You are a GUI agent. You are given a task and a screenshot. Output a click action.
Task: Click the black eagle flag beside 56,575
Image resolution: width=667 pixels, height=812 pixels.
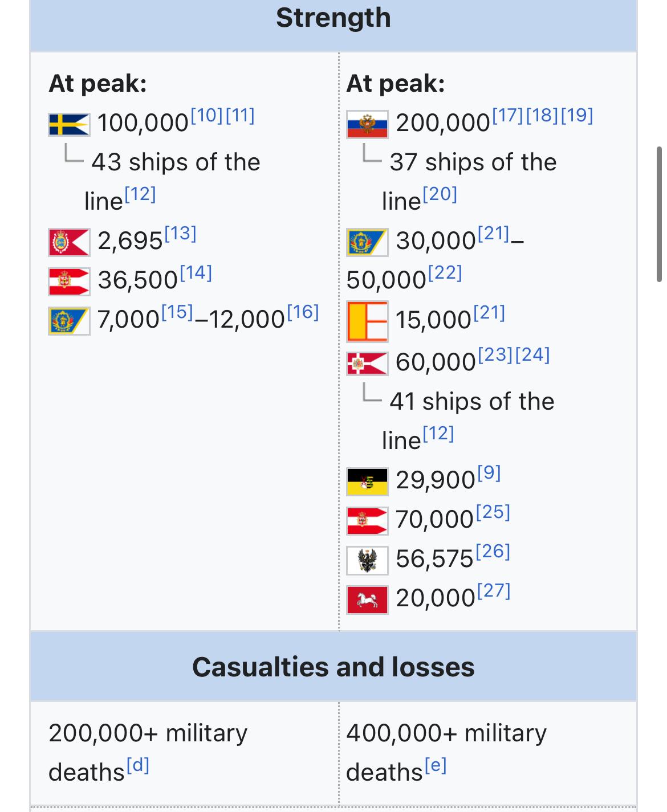pos(367,560)
